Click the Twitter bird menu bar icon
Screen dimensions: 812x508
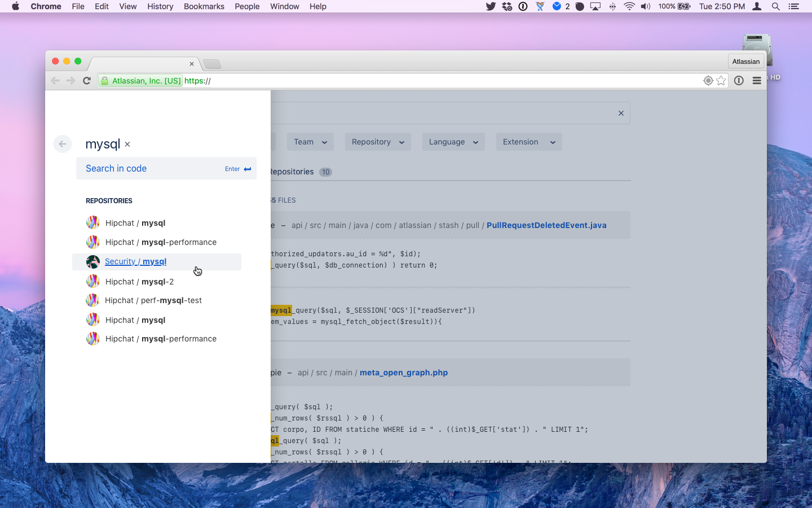[x=491, y=6]
